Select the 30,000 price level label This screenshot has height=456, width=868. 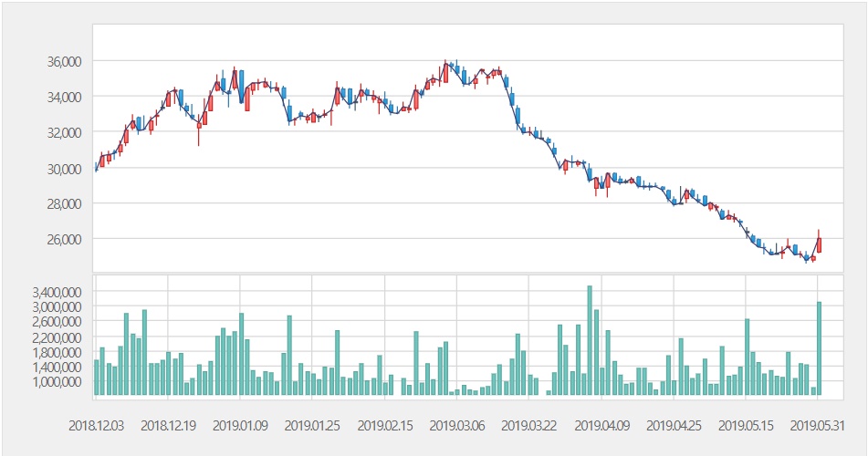pos(66,168)
